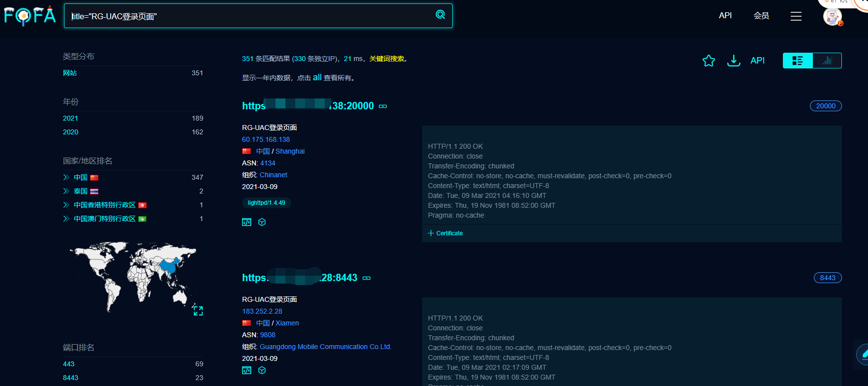The height and width of the screenshot is (386, 868).
Task: Select 中国香港特别行政区 in country ranking
Action: tap(105, 205)
